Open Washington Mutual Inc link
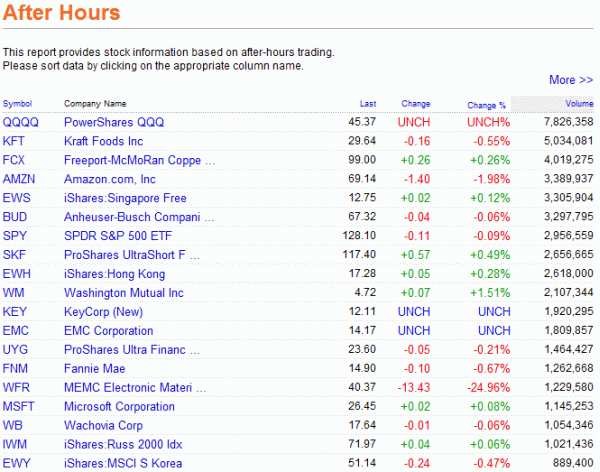Screen dimensions: 600x472 124,292
